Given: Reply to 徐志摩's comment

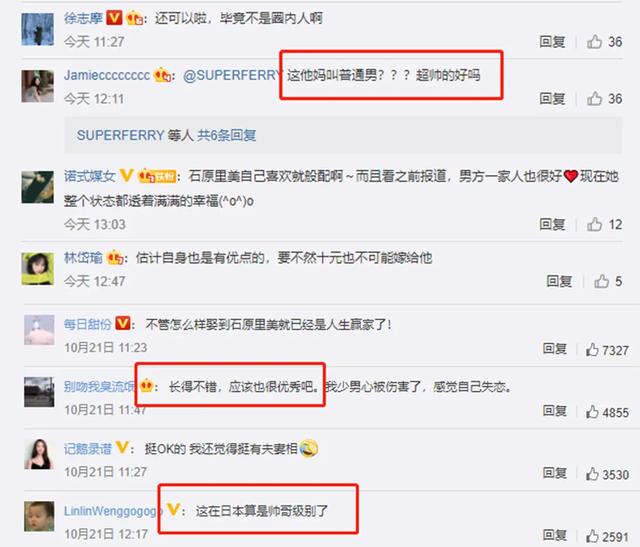Looking at the screenshot, I should point(552,42).
